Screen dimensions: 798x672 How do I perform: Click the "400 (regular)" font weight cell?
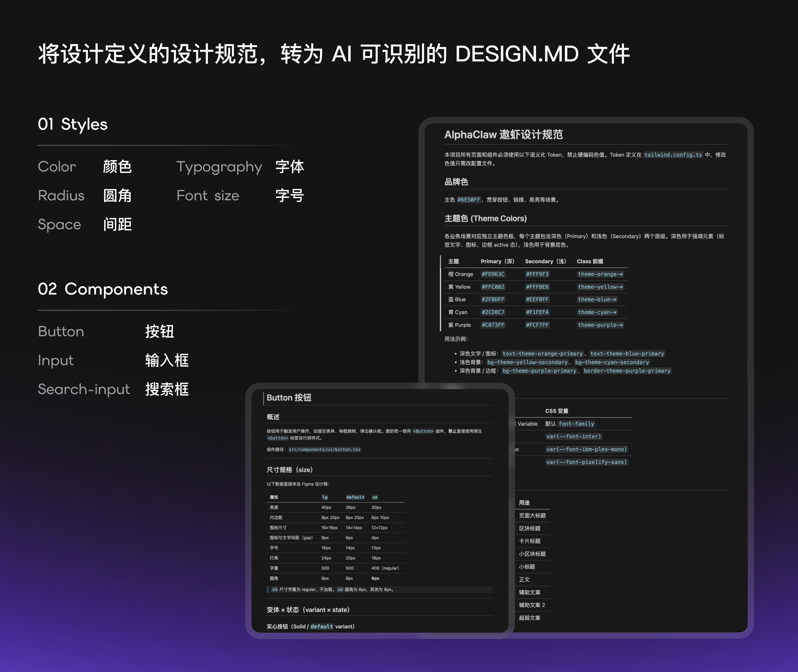pyautogui.click(x=385, y=568)
